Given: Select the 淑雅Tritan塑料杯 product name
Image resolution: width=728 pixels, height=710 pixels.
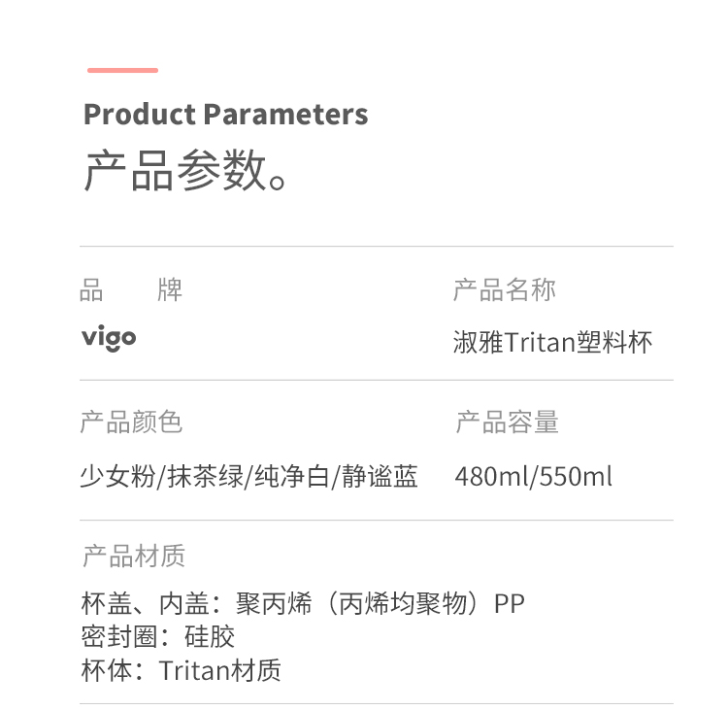Looking at the screenshot, I should coord(552,342).
